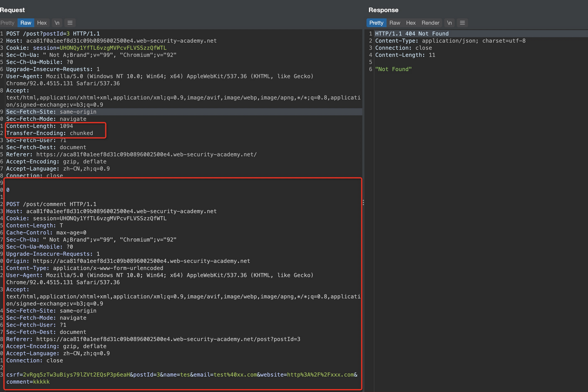Open the Request panel hamburger menu
Image resolution: width=588 pixels, height=392 pixels.
pyautogui.click(x=70, y=23)
